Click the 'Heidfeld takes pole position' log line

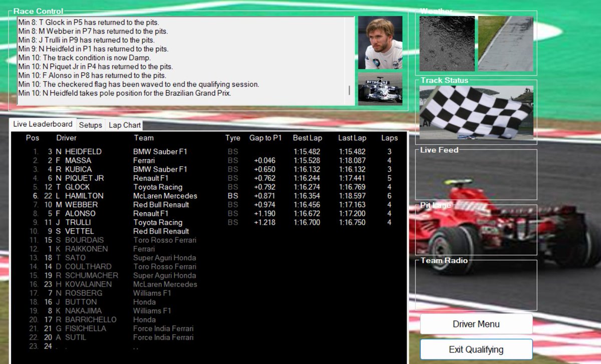click(x=124, y=93)
